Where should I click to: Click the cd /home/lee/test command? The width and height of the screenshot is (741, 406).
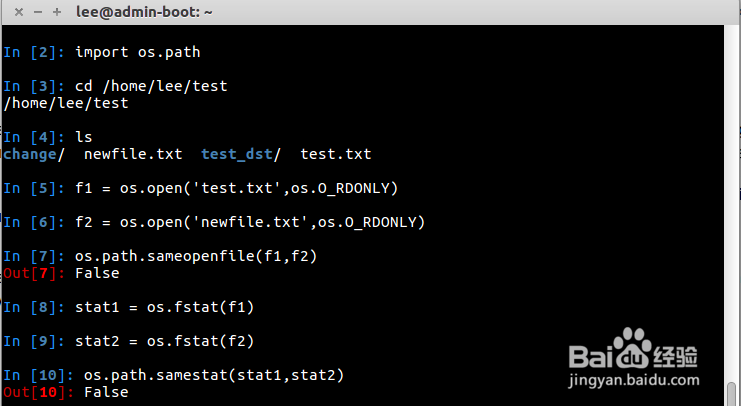click(x=151, y=86)
